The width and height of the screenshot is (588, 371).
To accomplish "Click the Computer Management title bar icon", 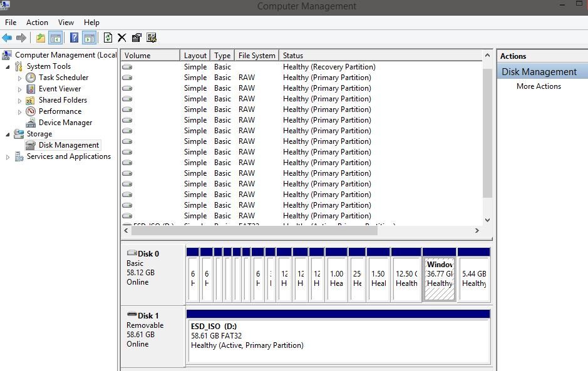I will pyautogui.click(x=5, y=5).
